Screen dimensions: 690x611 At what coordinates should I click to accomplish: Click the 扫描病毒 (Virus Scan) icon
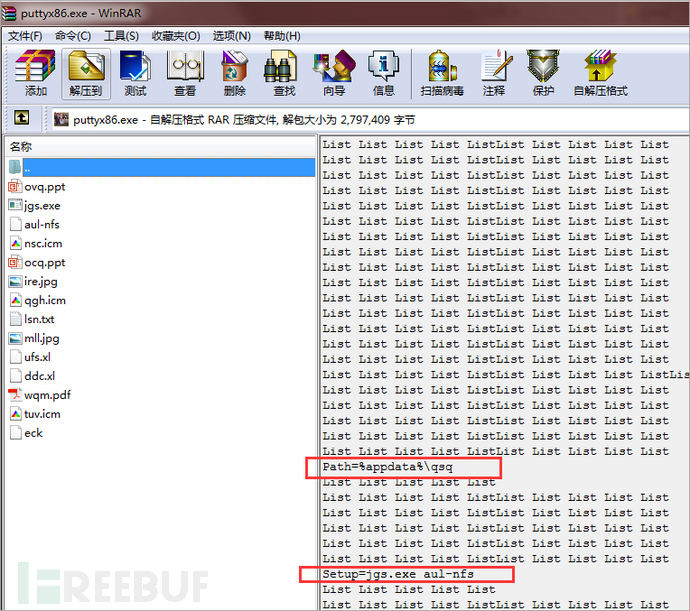pyautogui.click(x=442, y=66)
